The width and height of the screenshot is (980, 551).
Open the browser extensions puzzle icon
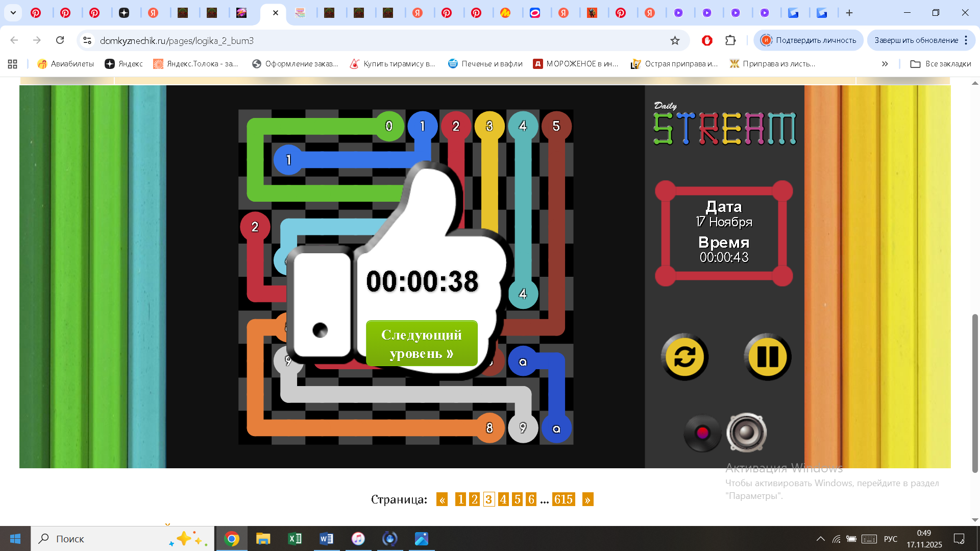(x=731, y=40)
